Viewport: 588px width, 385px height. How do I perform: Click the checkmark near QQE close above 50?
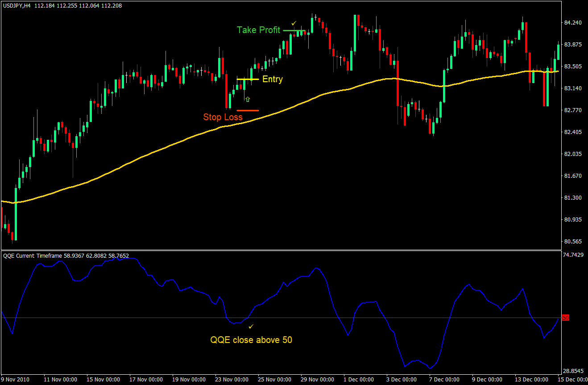(251, 326)
